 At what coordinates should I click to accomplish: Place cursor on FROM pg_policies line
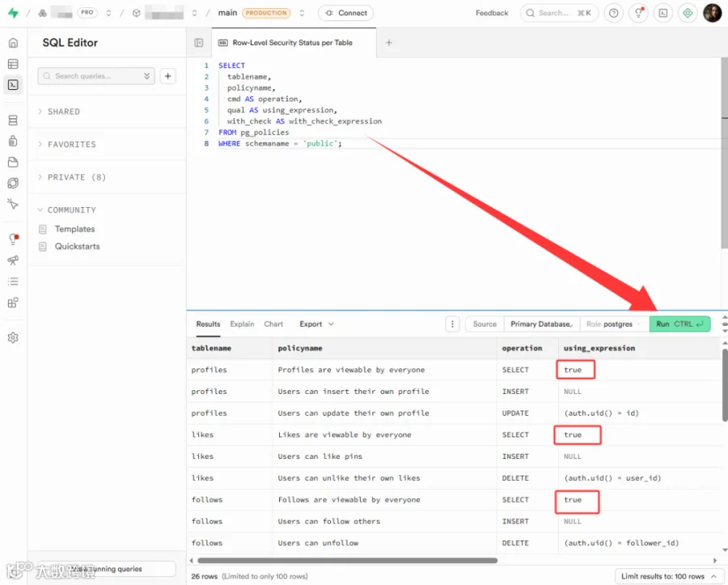tap(253, 133)
